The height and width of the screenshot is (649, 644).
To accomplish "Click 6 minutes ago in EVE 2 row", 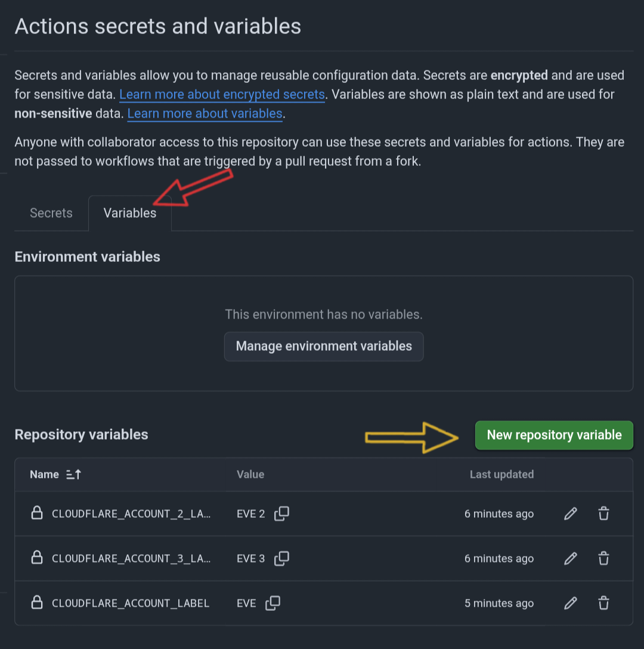I will pos(499,514).
